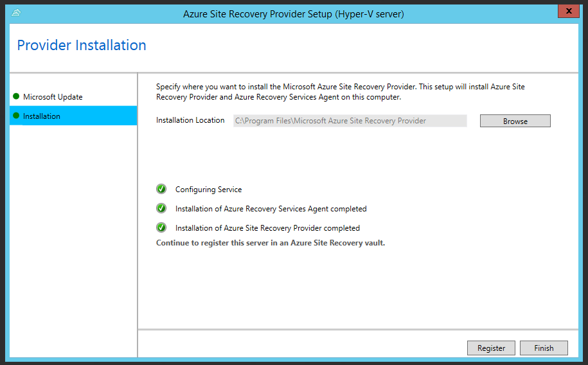Screen dimensions: 588x365
Task: Select the Installation step in sidebar
Action: (x=42, y=116)
